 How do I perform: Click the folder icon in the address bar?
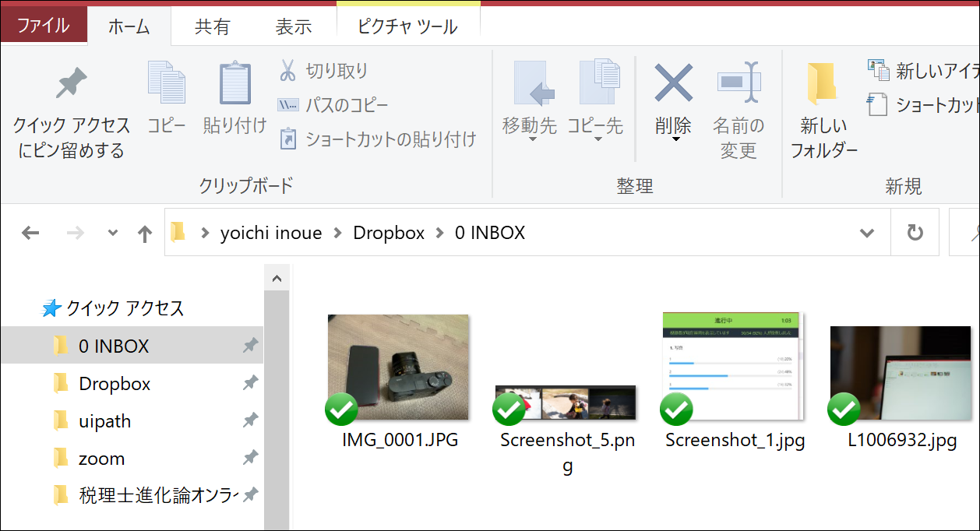pos(179,232)
